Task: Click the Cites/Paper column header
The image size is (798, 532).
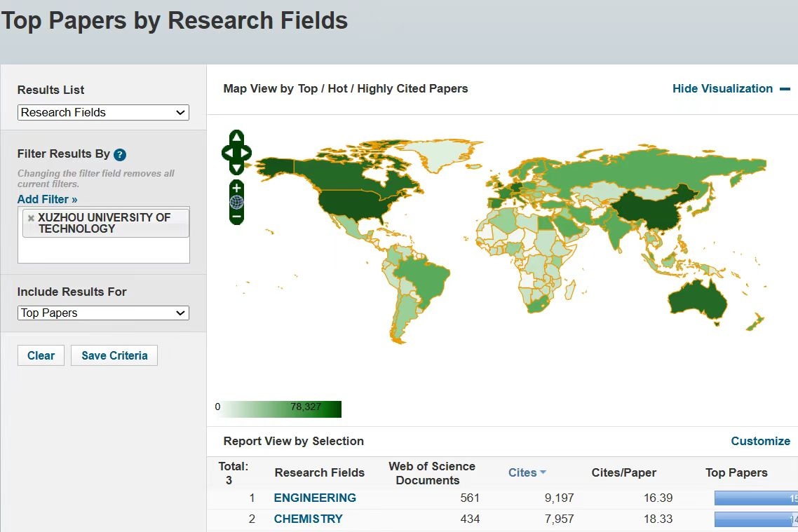Action: pyautogui.click(x=623, y=472)
